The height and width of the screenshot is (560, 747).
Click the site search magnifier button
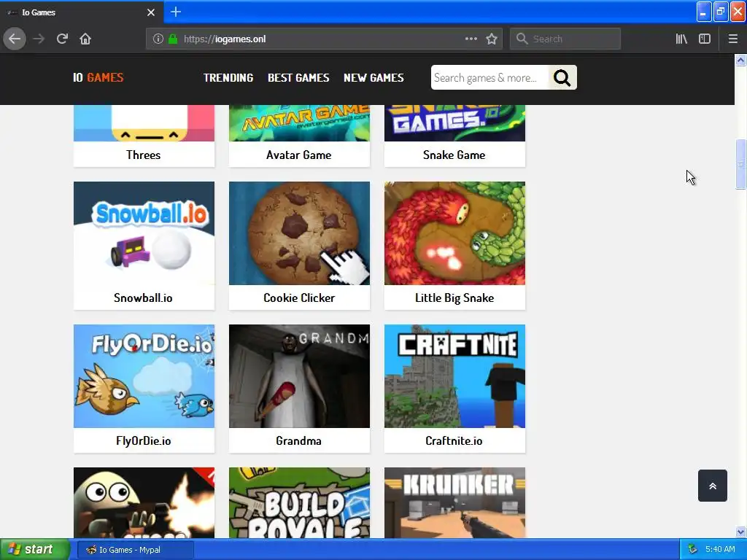click(x=562, y=77)
